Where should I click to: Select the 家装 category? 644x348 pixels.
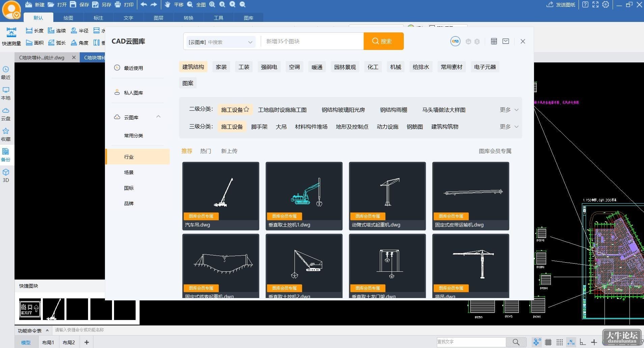click(221, 67)
